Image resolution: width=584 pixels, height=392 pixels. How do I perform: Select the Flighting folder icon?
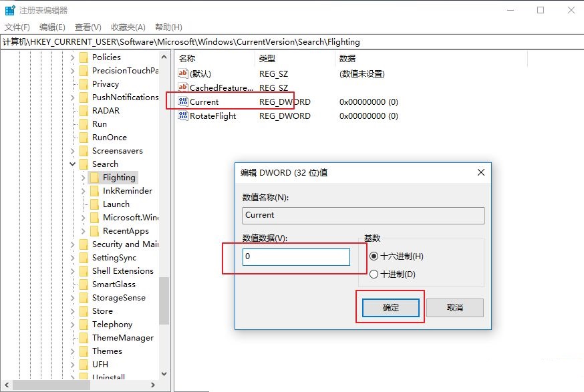click(93, 178)
